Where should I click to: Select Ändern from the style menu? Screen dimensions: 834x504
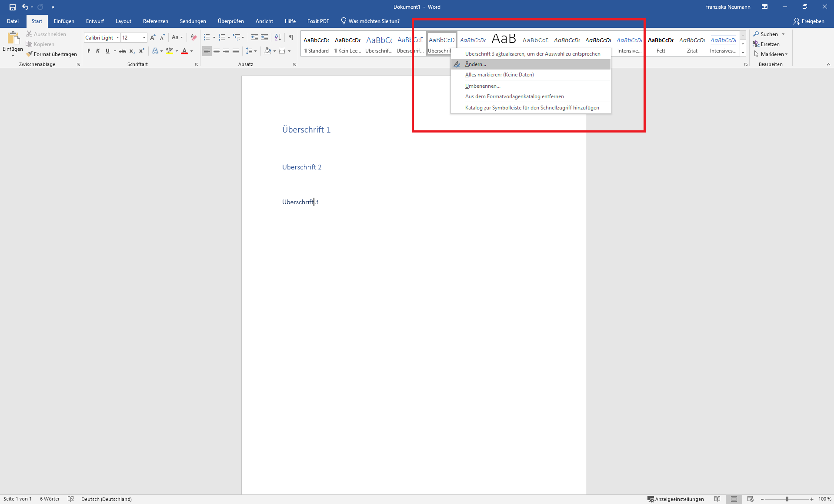coord(475,64)
